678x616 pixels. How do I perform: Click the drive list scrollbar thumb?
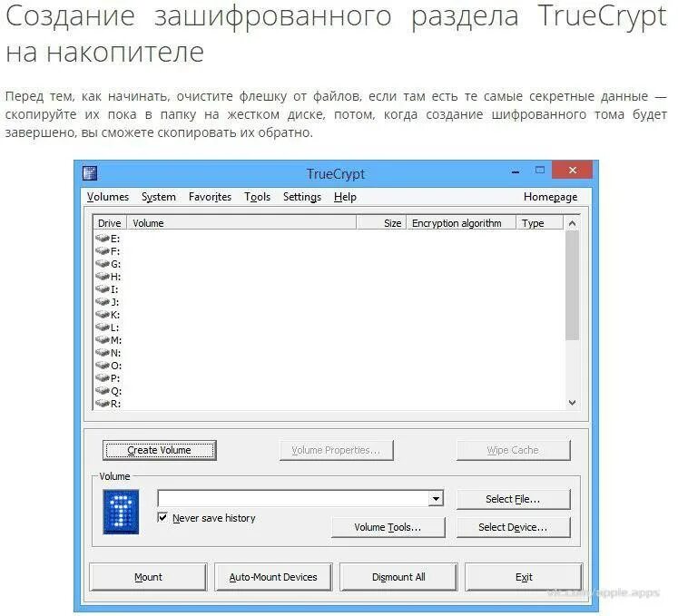(572, 285)
